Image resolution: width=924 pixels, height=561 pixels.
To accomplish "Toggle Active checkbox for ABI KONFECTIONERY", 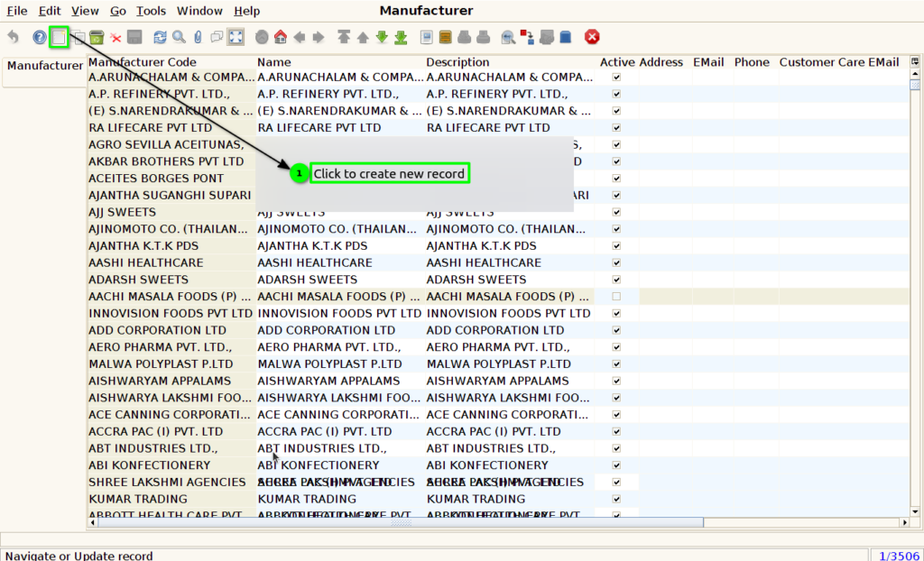I will (616, 465).
